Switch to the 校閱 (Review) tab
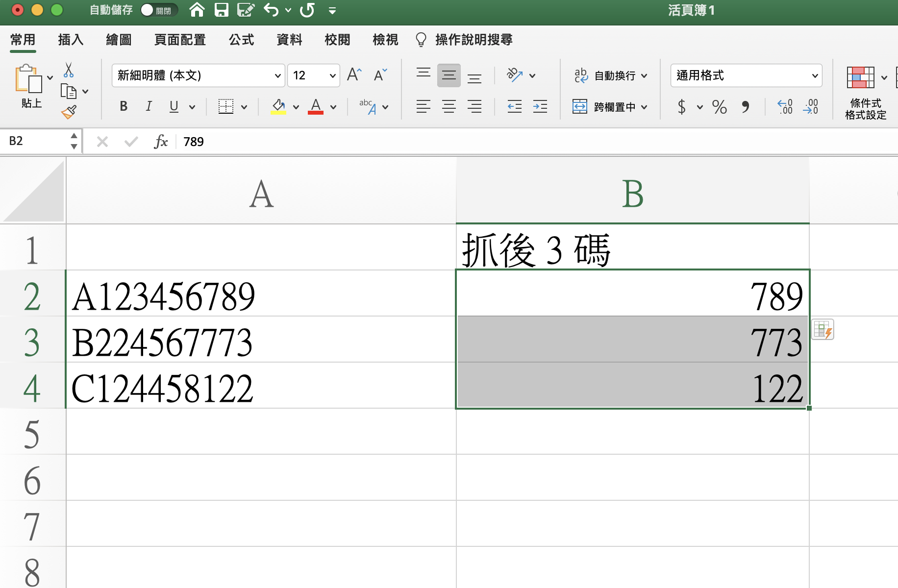Viewport: 898px width, 588px height. click(x=337, y=40)
